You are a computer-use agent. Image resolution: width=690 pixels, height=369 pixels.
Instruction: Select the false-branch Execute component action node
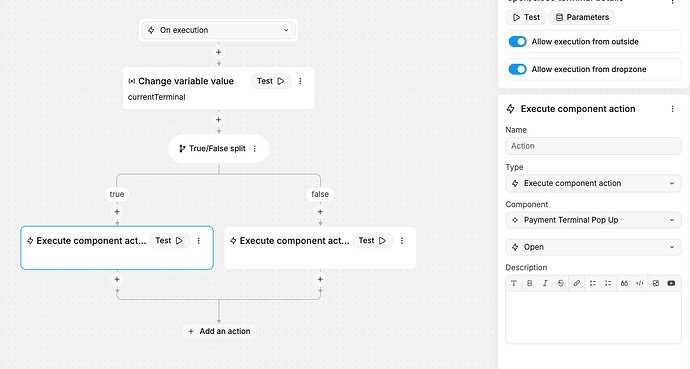[x=320, y=248]
